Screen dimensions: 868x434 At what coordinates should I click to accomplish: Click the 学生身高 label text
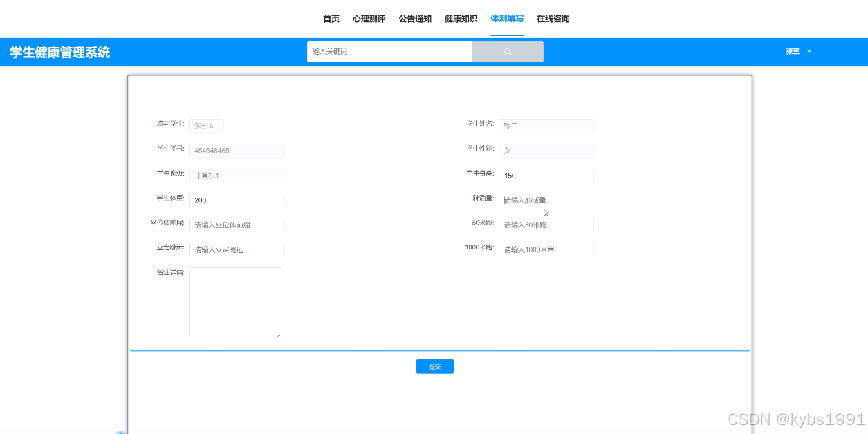point(480,173)
